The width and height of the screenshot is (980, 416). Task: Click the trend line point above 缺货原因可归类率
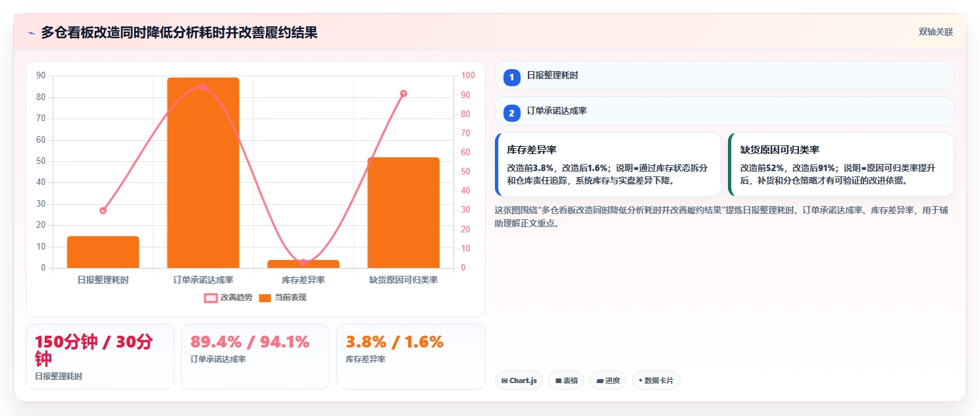[x=403, y=93]
